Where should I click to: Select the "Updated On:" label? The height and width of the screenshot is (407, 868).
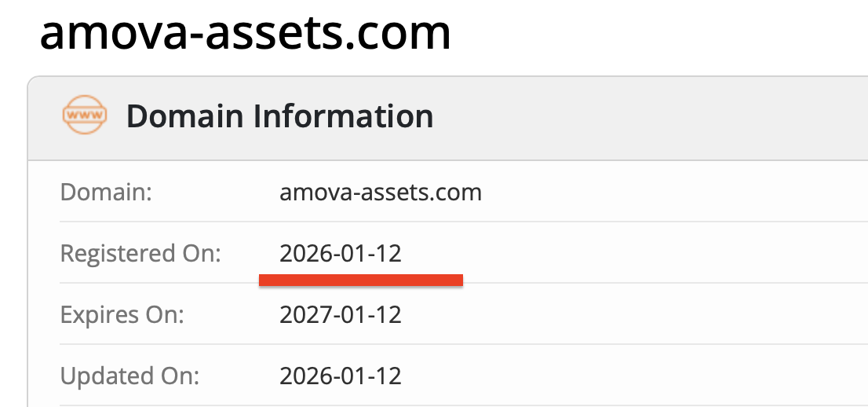(129, 376)
